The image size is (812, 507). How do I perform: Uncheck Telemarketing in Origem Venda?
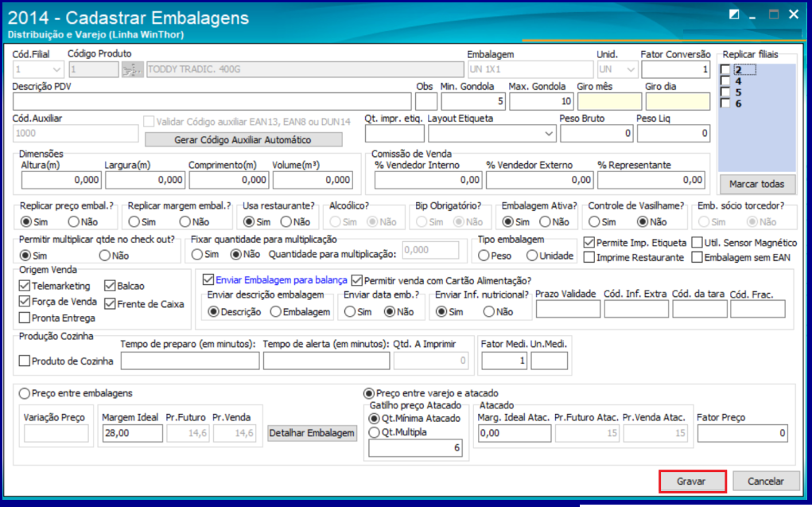[25, 286]
